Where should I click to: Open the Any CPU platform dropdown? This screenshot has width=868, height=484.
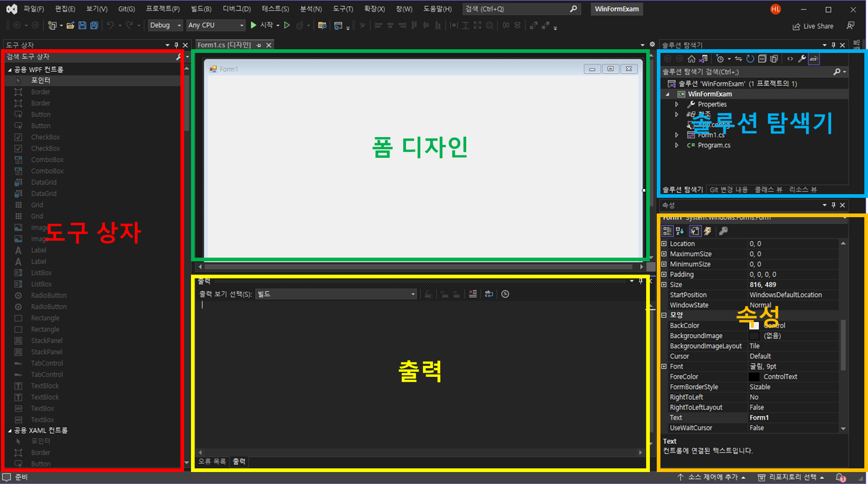215,25
